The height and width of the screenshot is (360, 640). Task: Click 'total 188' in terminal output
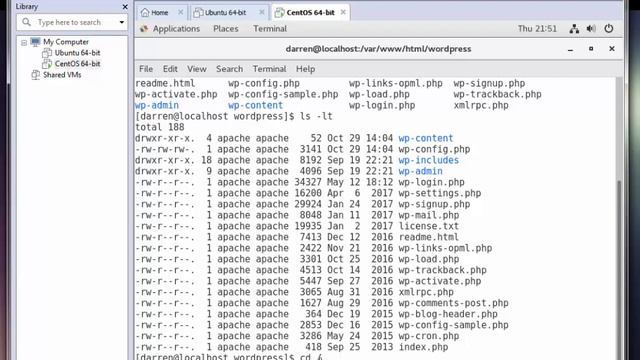point(160,127)
